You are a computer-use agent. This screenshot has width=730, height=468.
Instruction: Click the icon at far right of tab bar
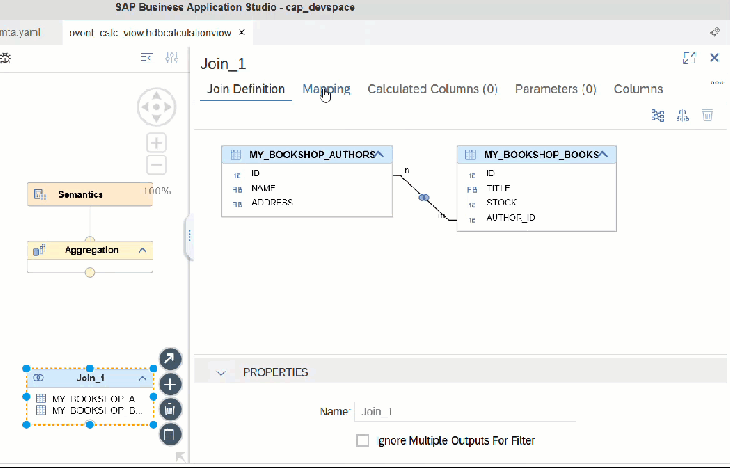click(714, 32)
